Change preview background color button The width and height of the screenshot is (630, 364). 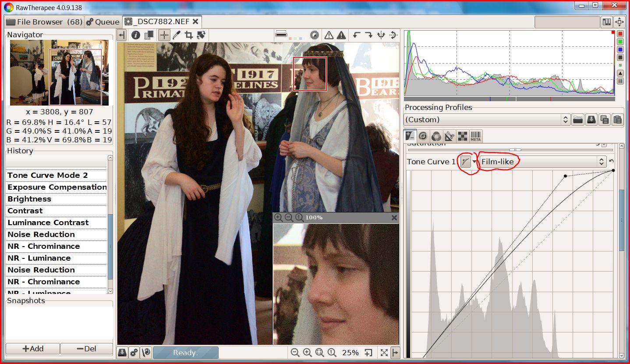point(281,35)
